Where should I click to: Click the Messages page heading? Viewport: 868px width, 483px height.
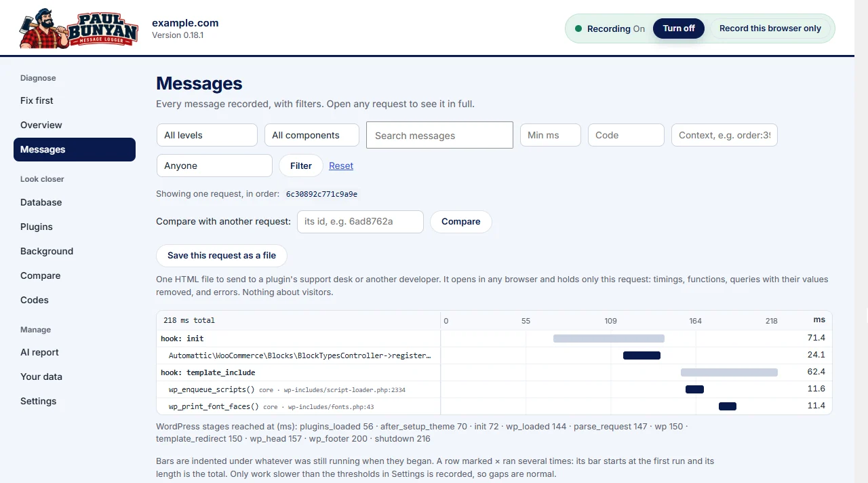[x=199, y=83]
